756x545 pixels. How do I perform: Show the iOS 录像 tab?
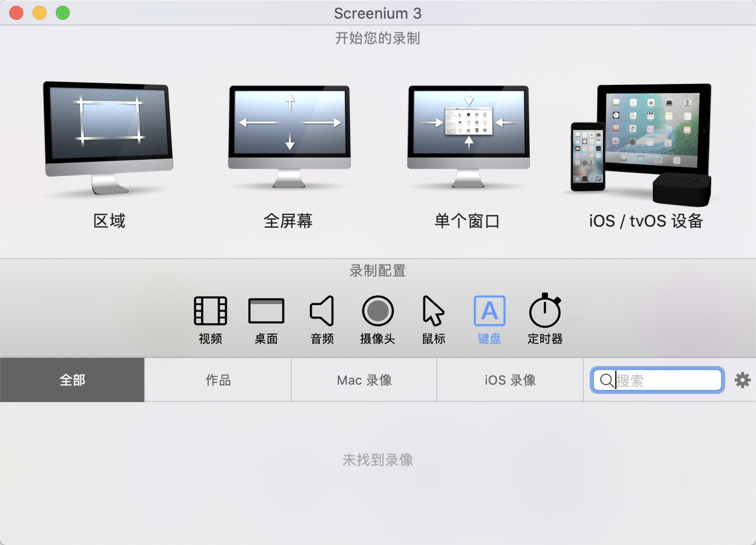(510, 380)
